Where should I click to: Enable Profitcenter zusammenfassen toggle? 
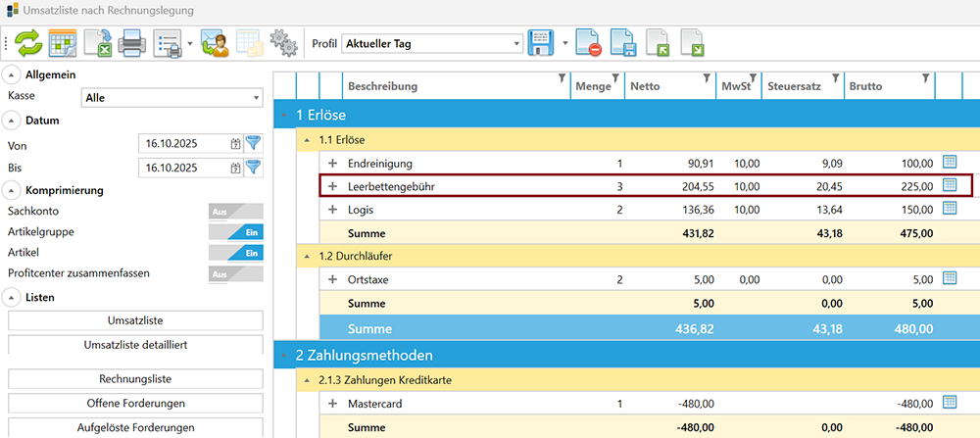[236, 274]
